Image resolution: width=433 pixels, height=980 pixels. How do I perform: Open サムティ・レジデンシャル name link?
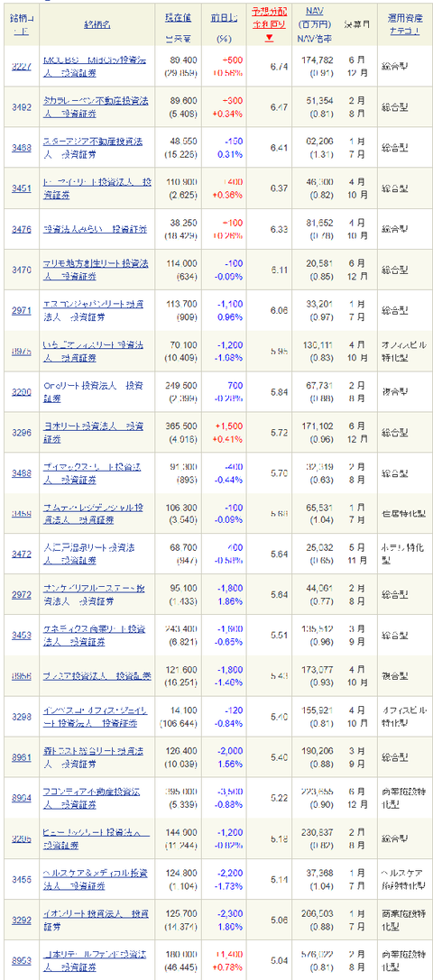coord(93,514)
